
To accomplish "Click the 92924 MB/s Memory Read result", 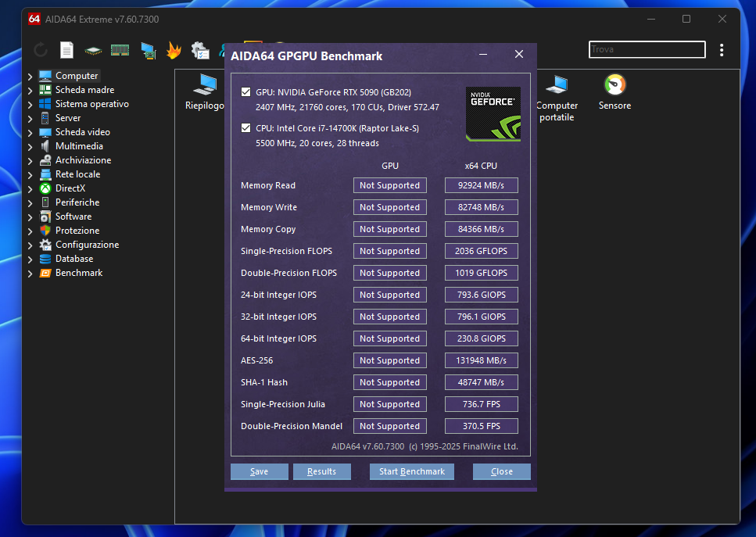I will [481, 185].
